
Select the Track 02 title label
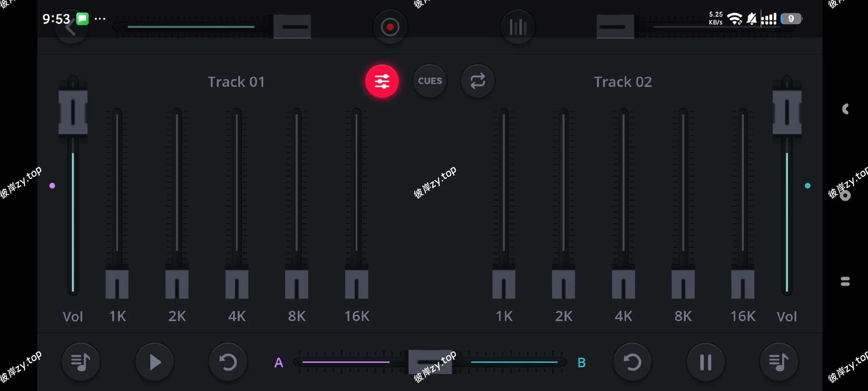[623, 82]
